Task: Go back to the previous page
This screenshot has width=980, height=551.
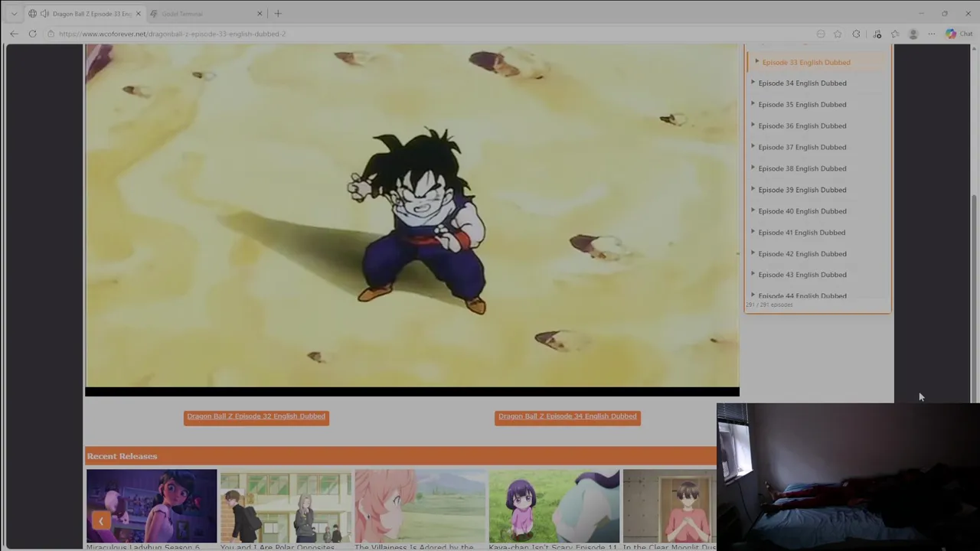Action: tap(14, 34)
